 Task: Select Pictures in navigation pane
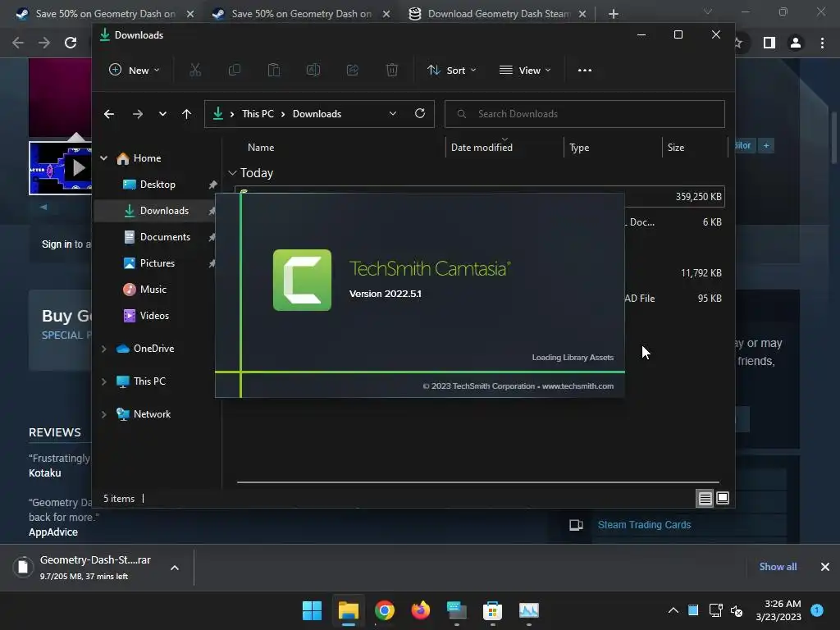coord(157,263)
